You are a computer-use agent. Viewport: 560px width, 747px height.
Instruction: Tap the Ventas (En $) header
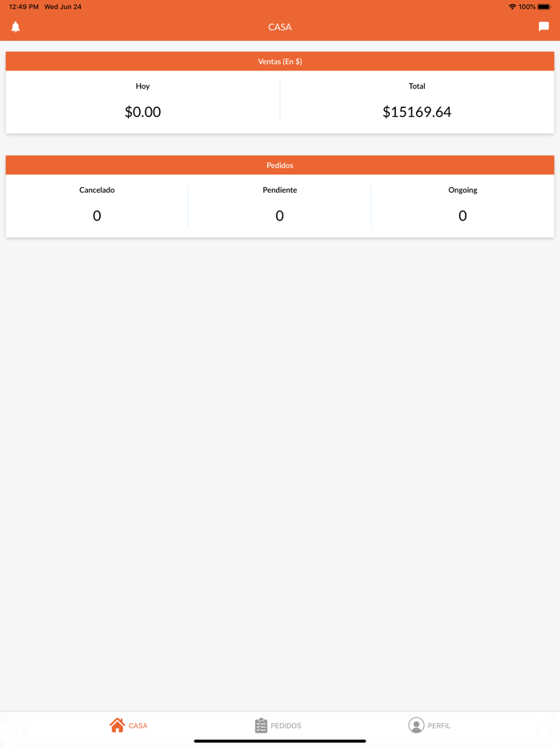280,62
